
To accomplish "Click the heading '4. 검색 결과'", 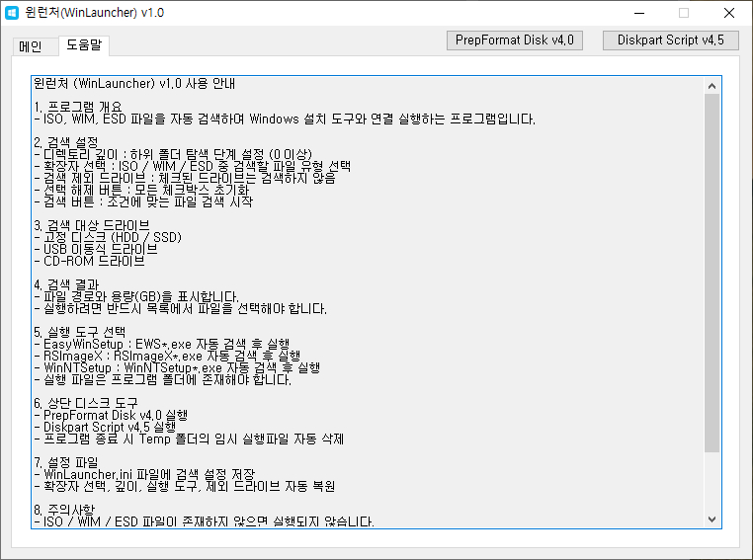I will click(66, 285).
